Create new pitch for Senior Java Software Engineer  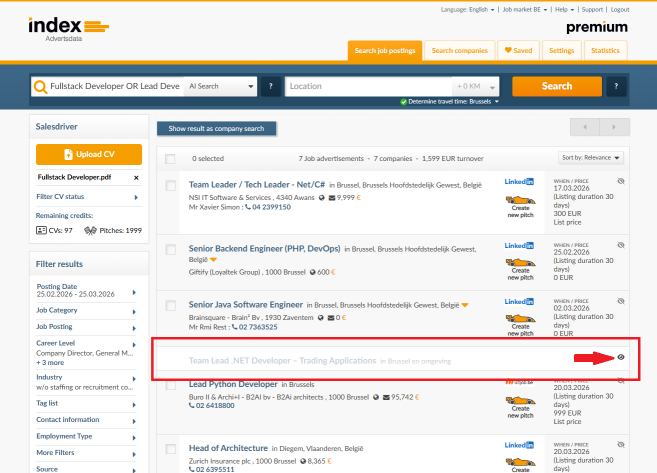pos(520,326)
